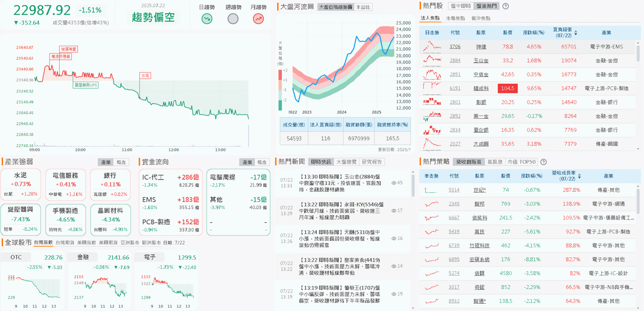
Task: Open stock code link 5314
Action: tap(454, 190)
